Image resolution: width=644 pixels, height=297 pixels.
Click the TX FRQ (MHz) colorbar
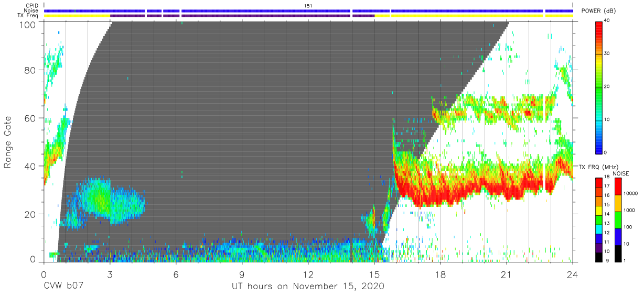click(599, 220)
